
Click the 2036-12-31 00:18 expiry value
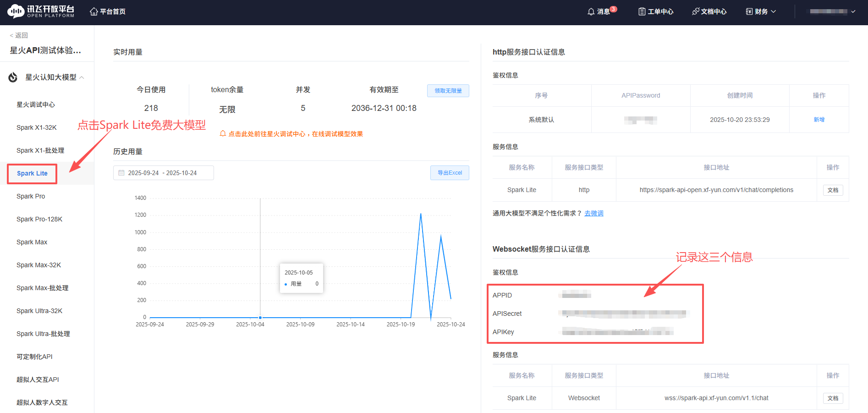[384, 108]
